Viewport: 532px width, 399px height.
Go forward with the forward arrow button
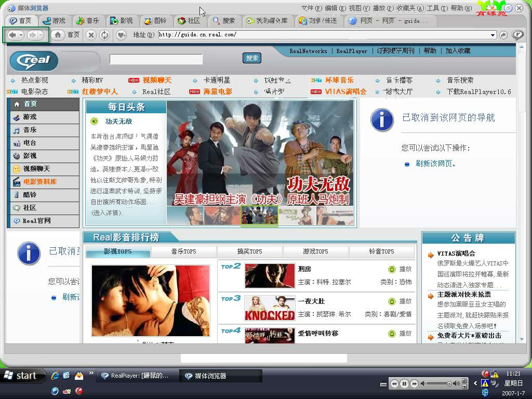point(33,35)
